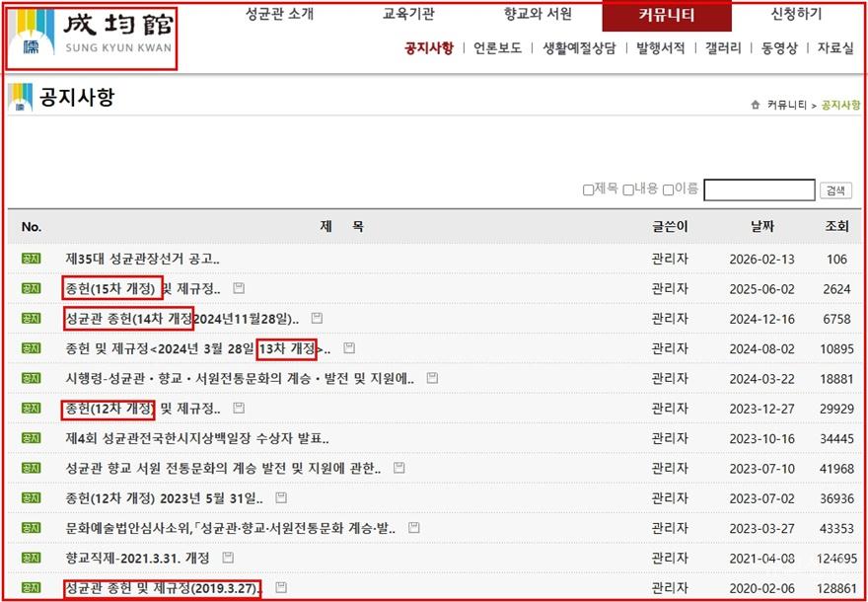This screenshot has height=602, width=868.
Task: Open 제4회 성균관전국한시지상백일장 수상자 발표 post
Action: pyautogui.click(x=196, y=438)
